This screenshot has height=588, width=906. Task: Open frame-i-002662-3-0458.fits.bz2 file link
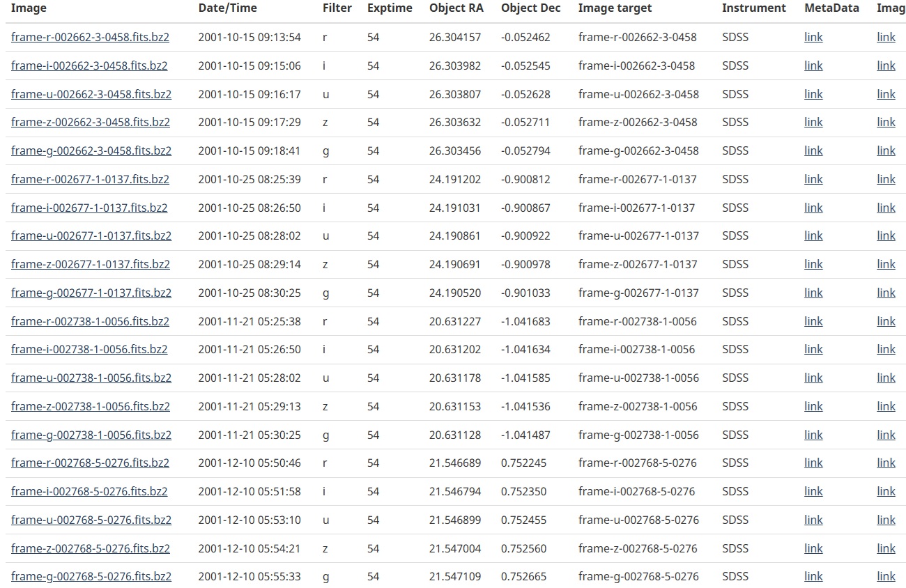[x=89, y=65]
